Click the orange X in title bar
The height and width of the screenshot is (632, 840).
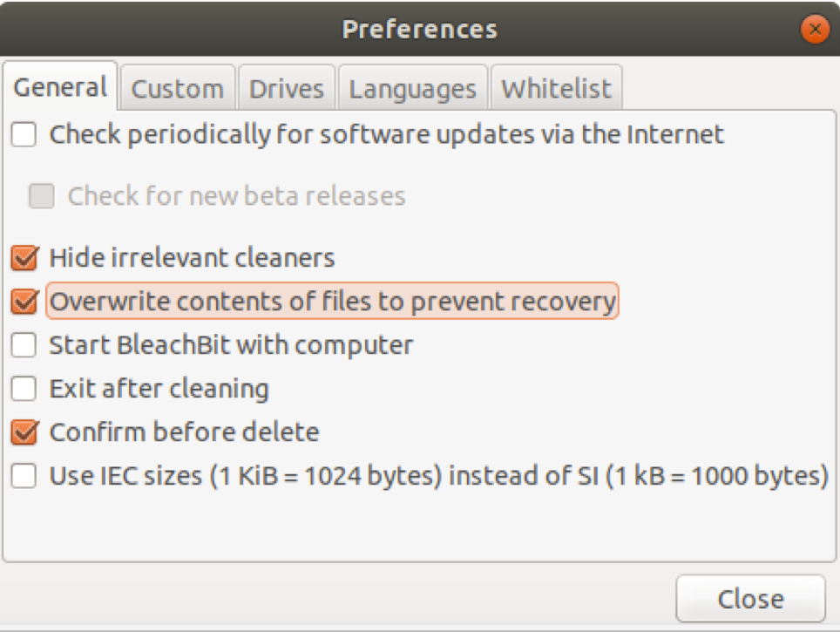(815, 30)
